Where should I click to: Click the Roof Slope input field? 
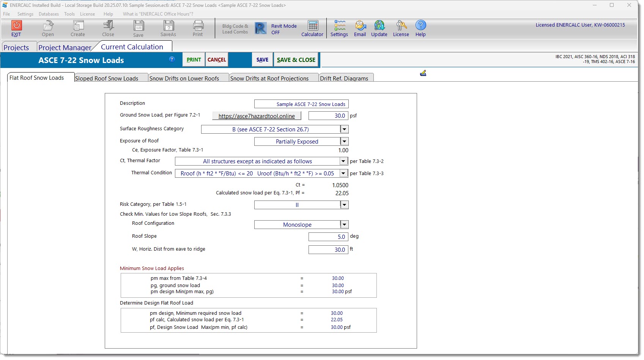[x=328, y=237]
